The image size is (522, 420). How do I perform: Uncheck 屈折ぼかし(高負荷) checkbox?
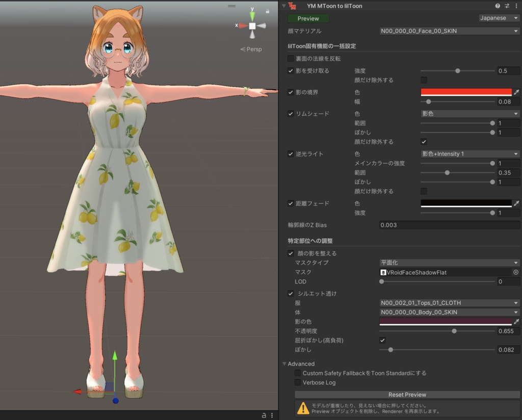382,340
